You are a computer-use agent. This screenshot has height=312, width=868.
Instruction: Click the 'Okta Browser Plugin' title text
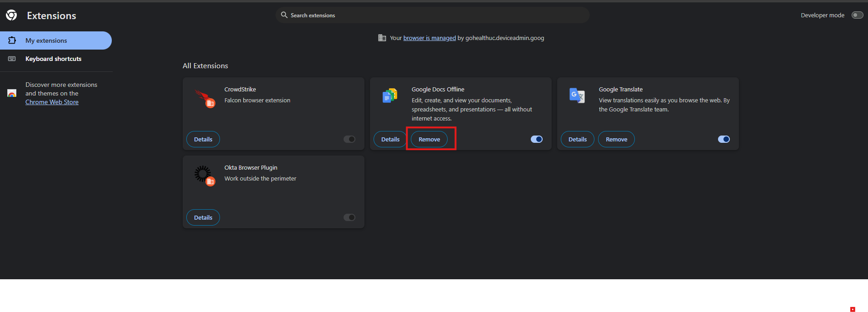tap(251, 167)
